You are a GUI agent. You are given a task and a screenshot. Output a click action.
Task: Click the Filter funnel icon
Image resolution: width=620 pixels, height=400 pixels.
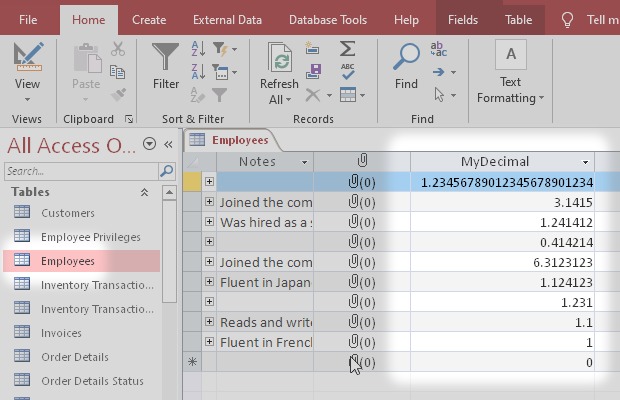[166, 60]
